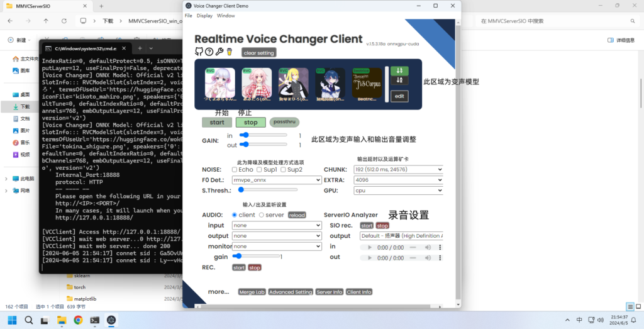
Task: Open the File menu in Voice Changer
Action: pos(188,16)
